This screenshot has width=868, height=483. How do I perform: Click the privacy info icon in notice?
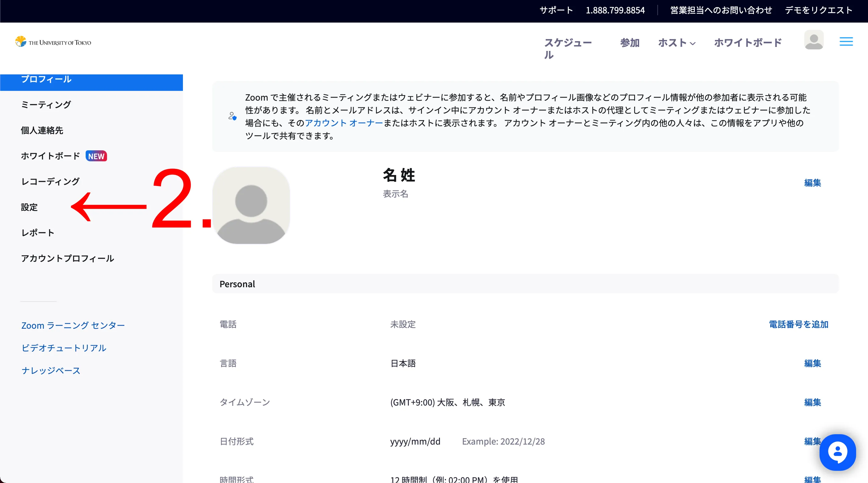click(x=232, y=116)
